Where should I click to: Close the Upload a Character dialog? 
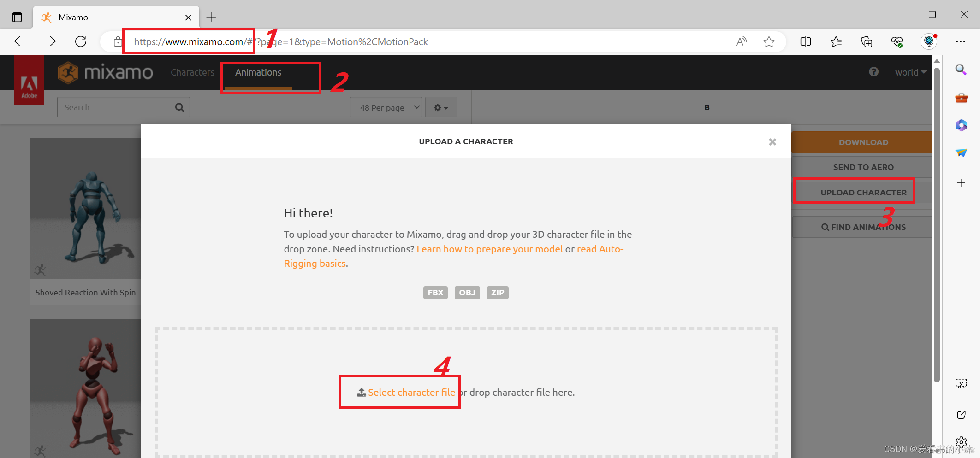click(x=772, y=142)
